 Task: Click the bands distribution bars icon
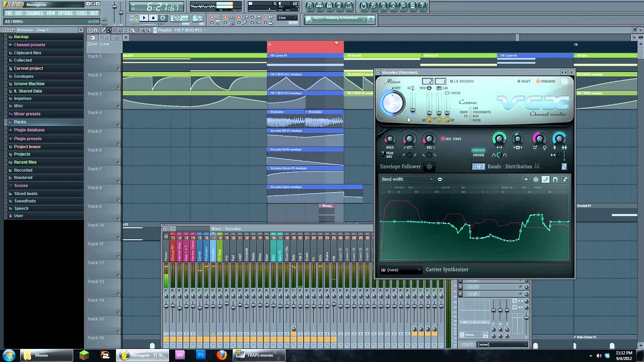[537, 166]
